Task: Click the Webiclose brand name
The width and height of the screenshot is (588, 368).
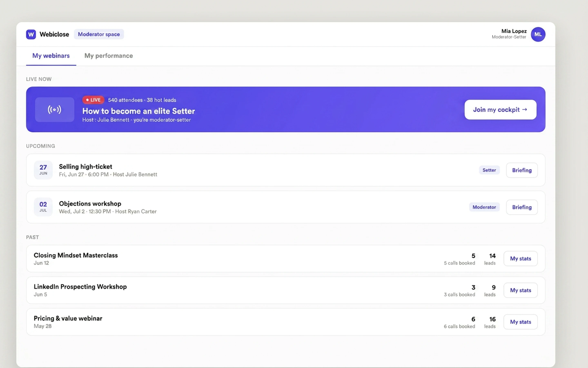Action: (54, 34)
